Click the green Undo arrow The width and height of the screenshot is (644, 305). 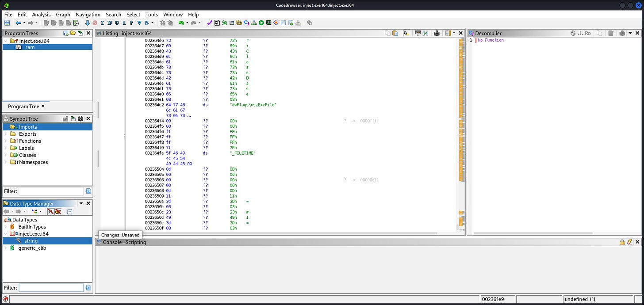[x=181, y=23]
